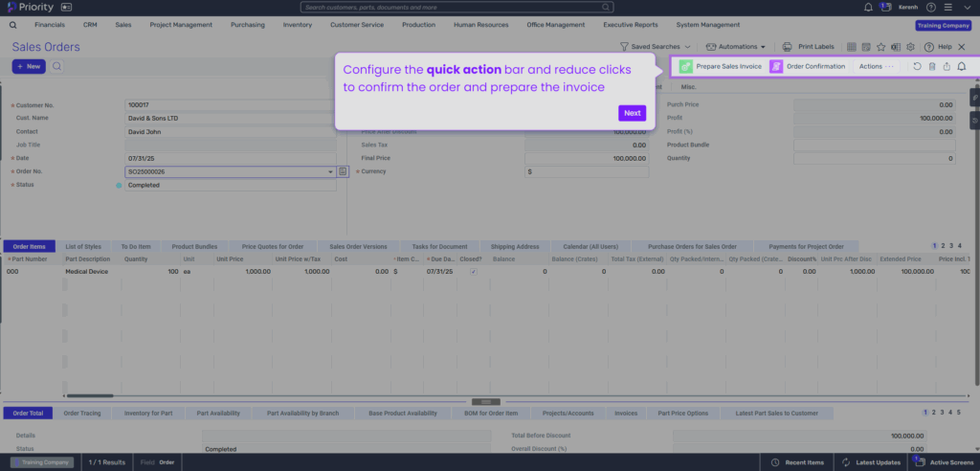The width and height of the screenshot is (980, 471).
Task: Click the New button
Action: pos(29,66)
